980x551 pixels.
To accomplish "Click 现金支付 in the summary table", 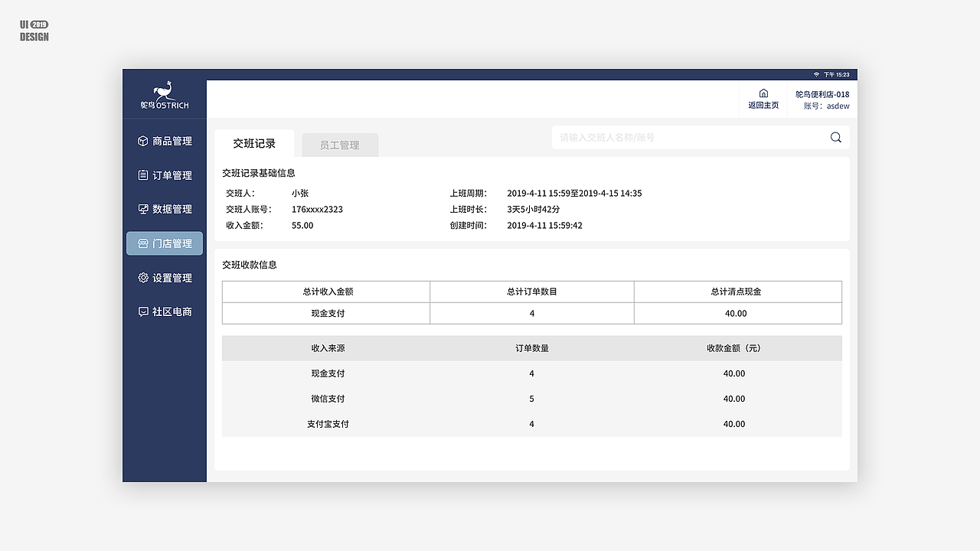I will [x=328, y=314].
